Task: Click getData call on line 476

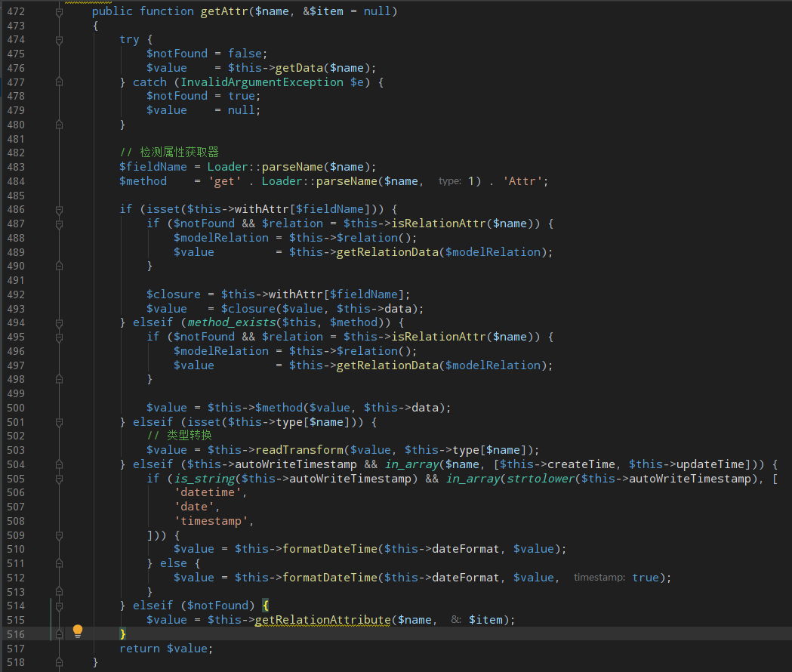Action: pyautogui.click(x=299, y=68)
